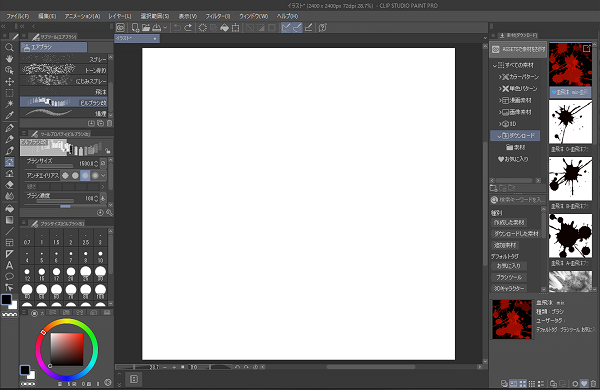Viewport: 600px width, 390px height.
Task: Click the お気に入り tag button
Action: pos(509,266)
